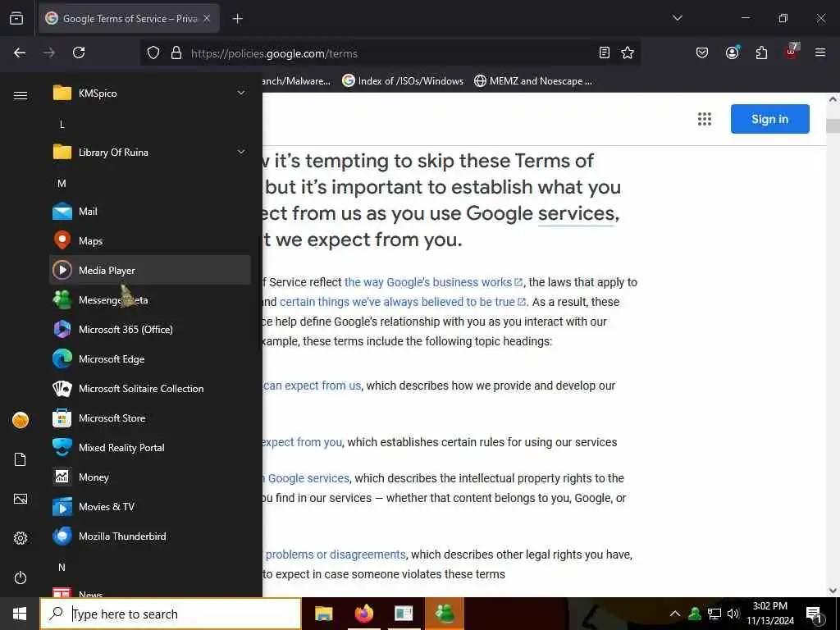Open 'the way Google's business works' link
The width and height of the screenshot is (840, 630).
coord(433,282)
